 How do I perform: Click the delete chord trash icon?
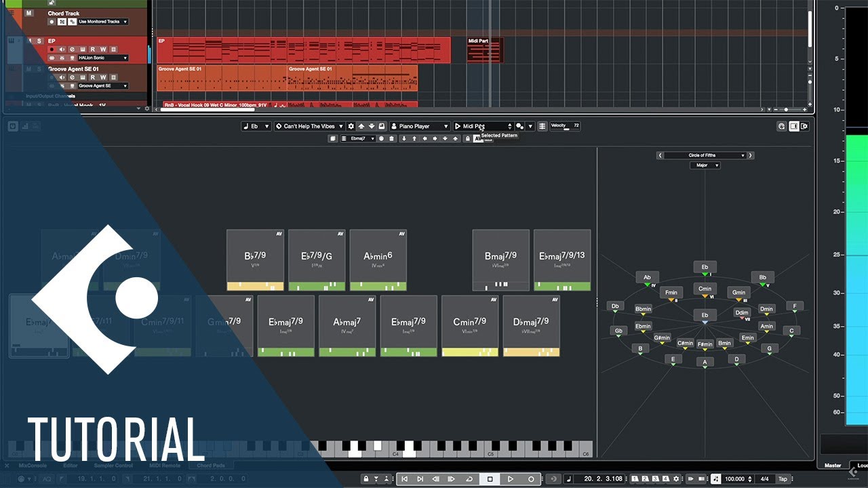(x=392, y=138)
